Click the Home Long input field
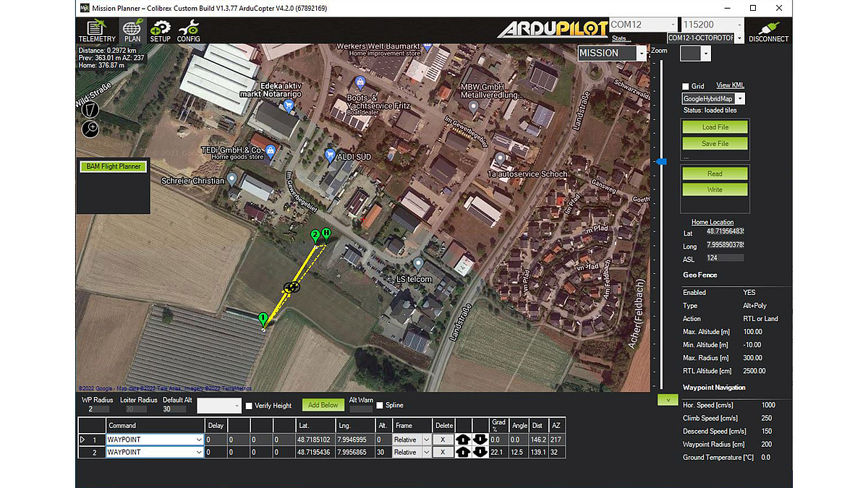868x488 pixels. coord(726,245)
